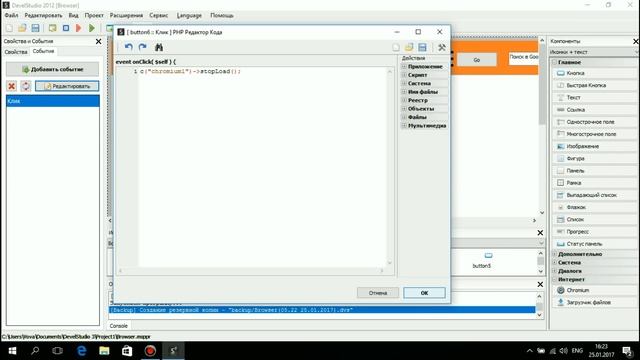Image resolution: width=640 pixels, height=360 pixels.
Task: Click Go button on form designer
Action: (x=477, y=60)
